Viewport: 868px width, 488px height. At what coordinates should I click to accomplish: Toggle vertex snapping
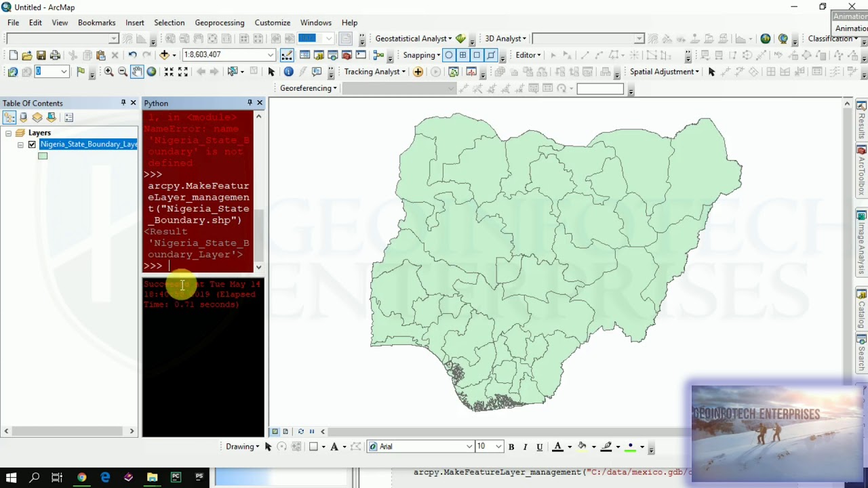(x=477, y=55)
